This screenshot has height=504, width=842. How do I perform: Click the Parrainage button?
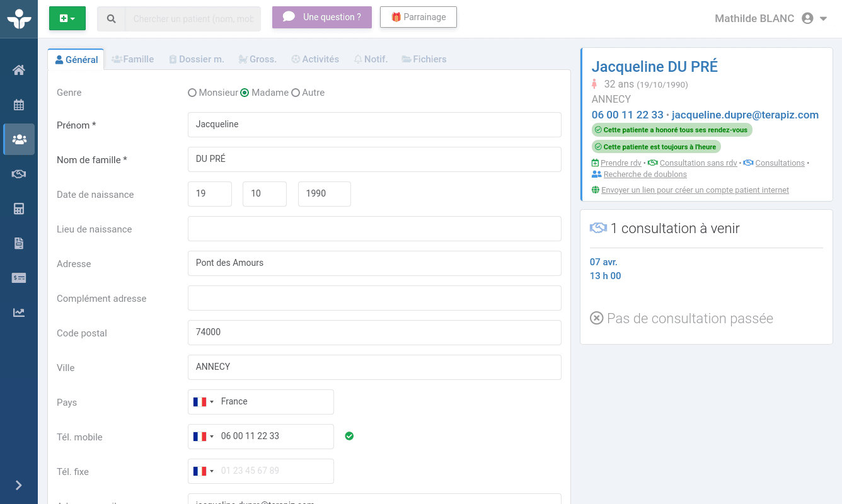418,17
